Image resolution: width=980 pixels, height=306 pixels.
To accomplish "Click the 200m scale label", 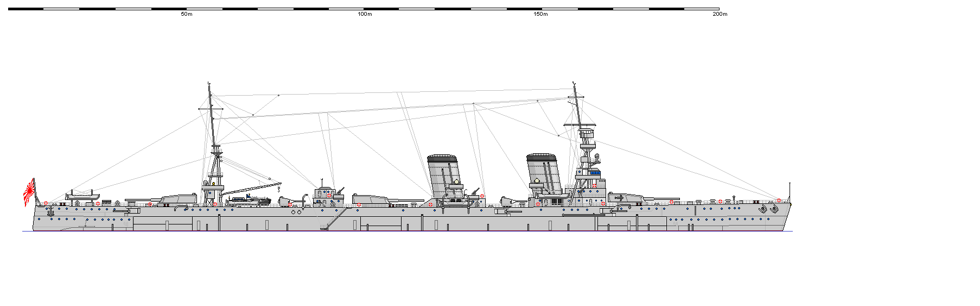I will point(720,14).
